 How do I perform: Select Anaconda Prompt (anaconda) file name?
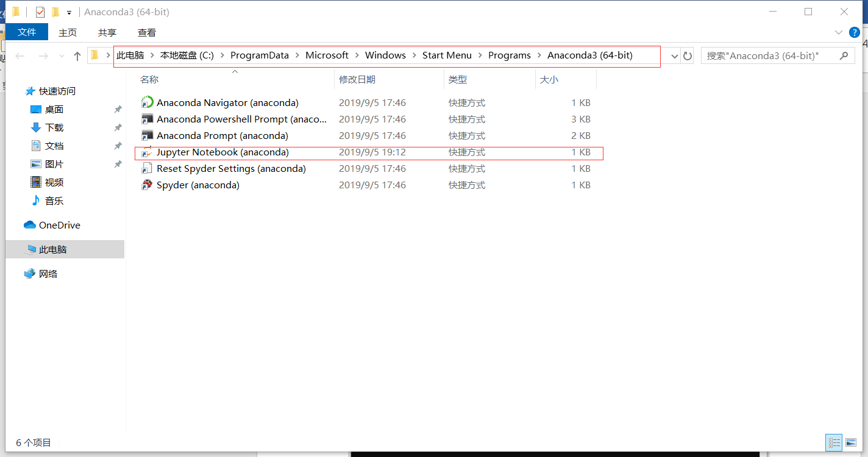222,135
